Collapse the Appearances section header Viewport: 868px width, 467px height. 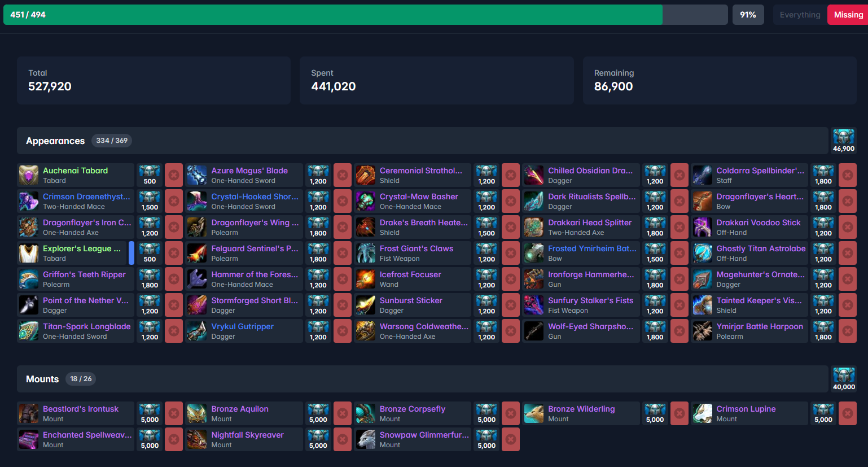(x=422, y=141)
